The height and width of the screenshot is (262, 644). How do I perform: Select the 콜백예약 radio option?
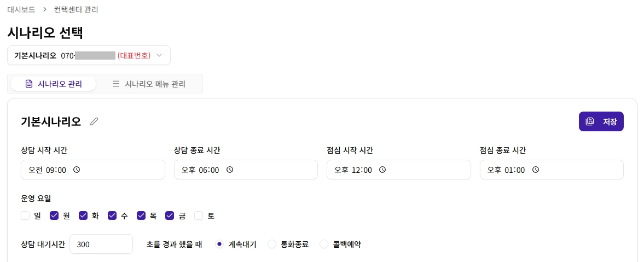[324, 244]
